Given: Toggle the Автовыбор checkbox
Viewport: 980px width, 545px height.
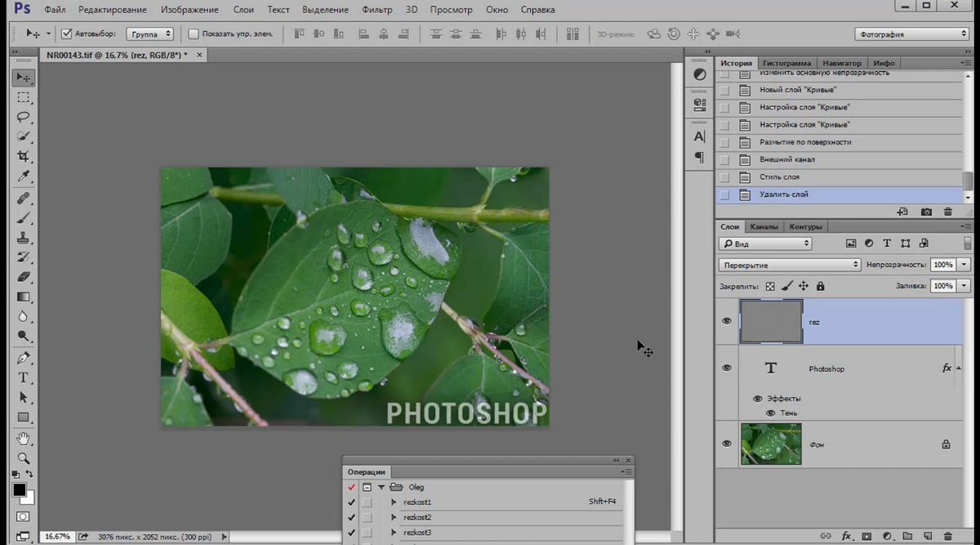Looking at the screenshot, I should 67,34.
